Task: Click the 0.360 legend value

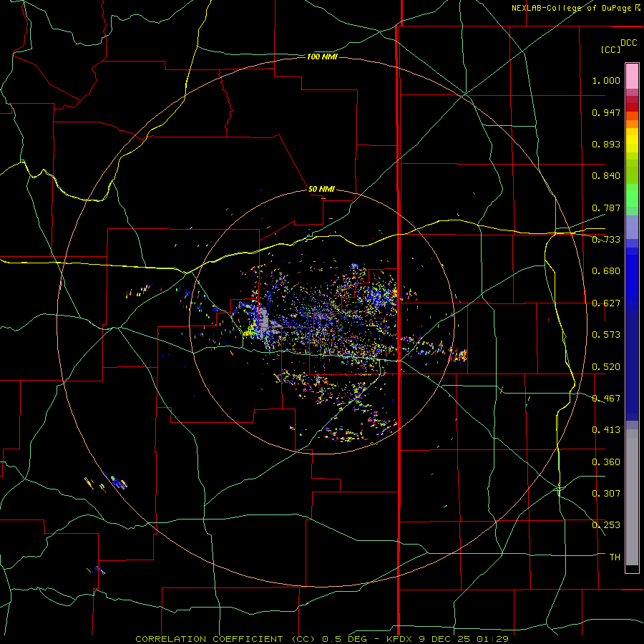Action: pos(606,462)
